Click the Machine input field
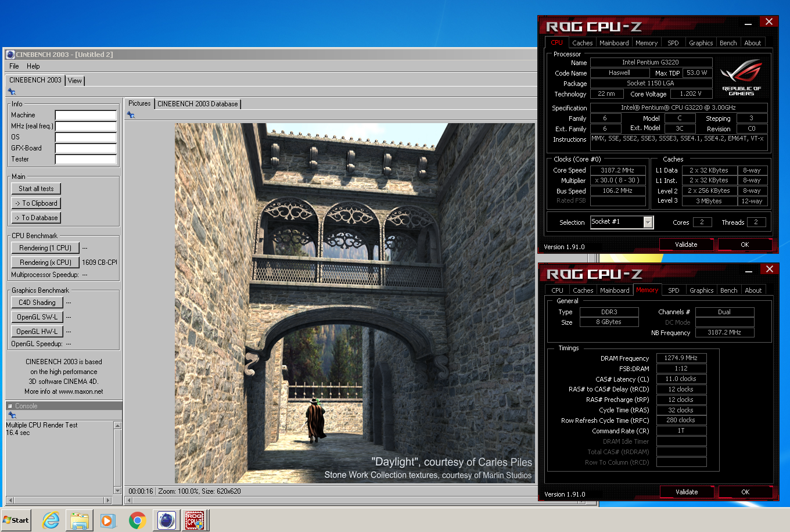Image resolution: width=790 pixels, height=532 pixels. (86, 115)
